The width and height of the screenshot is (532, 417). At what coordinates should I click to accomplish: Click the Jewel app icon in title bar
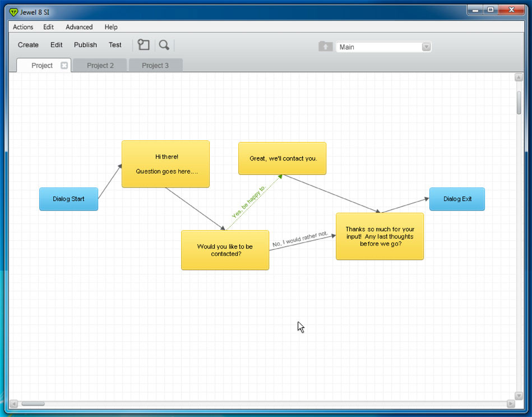tap(14, 12)
